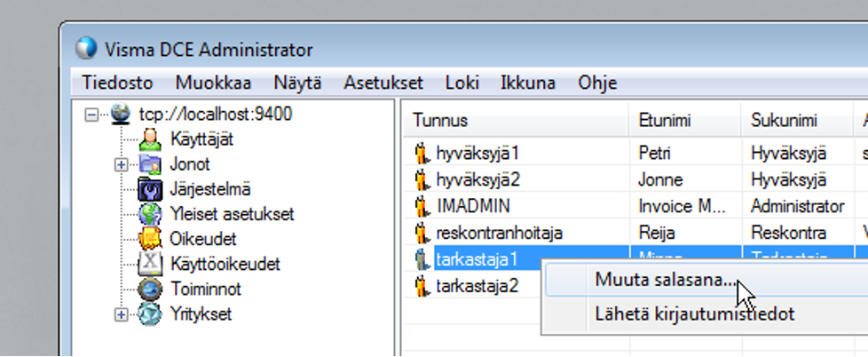Expand the Yritykset tree node
The image size is (868, 357).
(121, 313)
